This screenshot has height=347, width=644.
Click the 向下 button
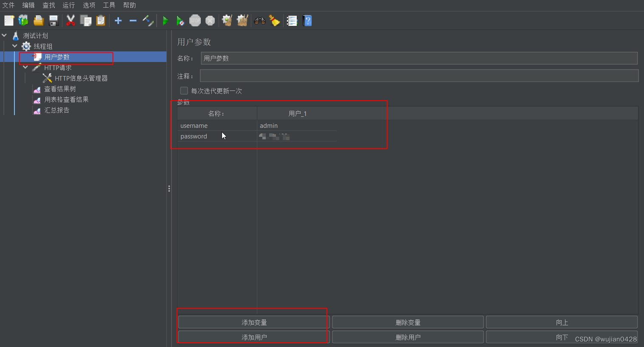coord(562,337)
